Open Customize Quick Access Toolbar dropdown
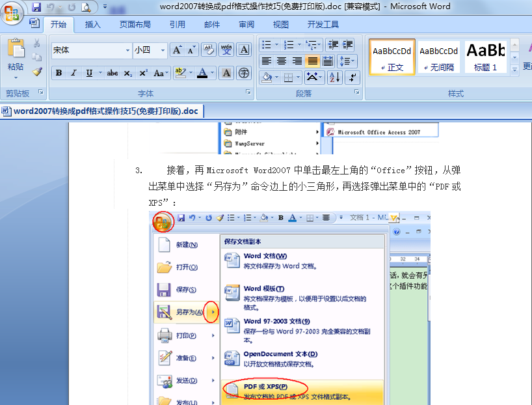Image resolution: width=532 pixels, height=405 pixels. tap(105, 7)
